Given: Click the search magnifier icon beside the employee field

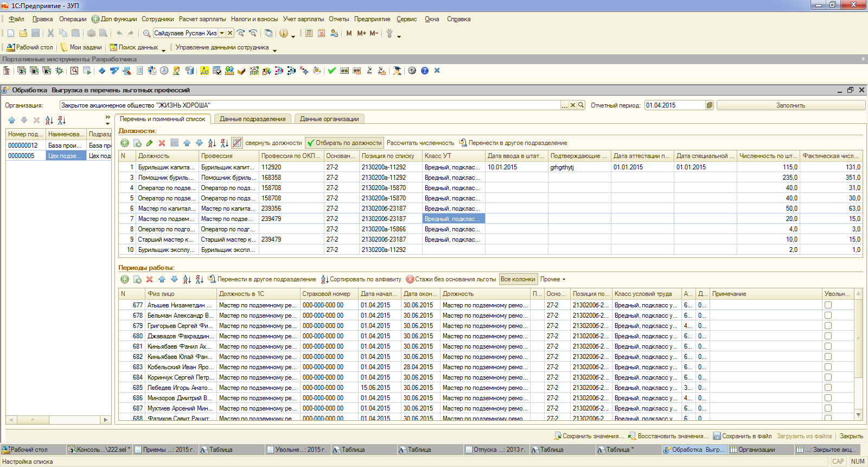Looking at the screenshot, I should [x=146, y=33].
